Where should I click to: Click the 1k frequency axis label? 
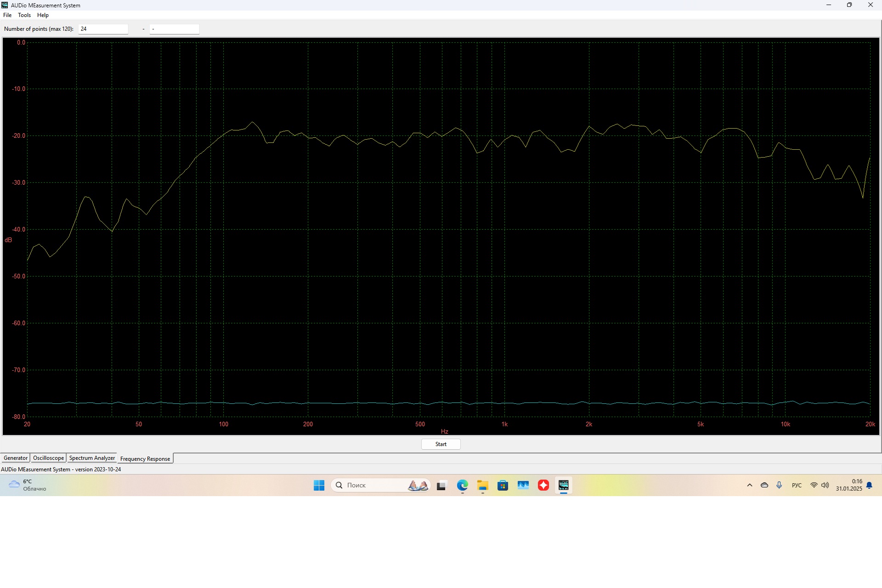[x=504, y=424]
